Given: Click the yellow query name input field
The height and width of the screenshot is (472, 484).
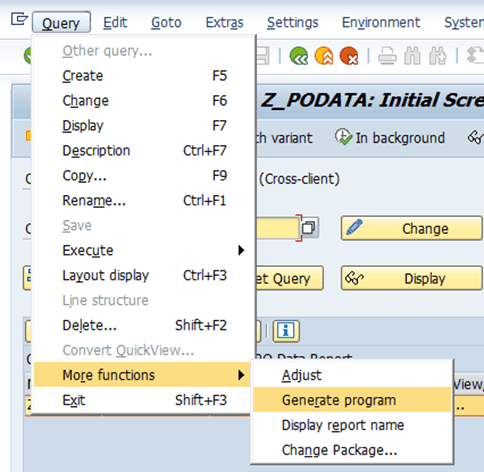Looking at the screenshot, I should coord(277,228).
